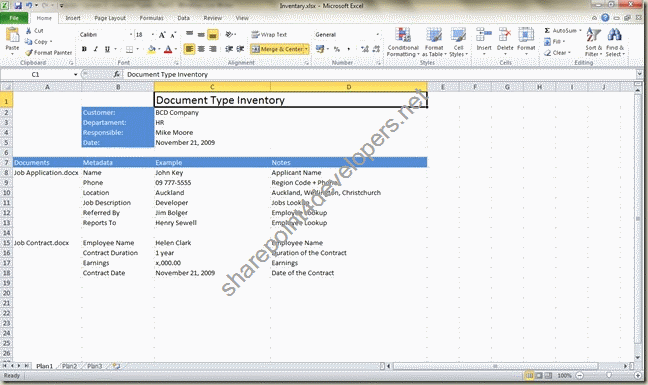Click the formula bar text
The width and height of the screenshot is (648, 385).
(x=167, y=74)
